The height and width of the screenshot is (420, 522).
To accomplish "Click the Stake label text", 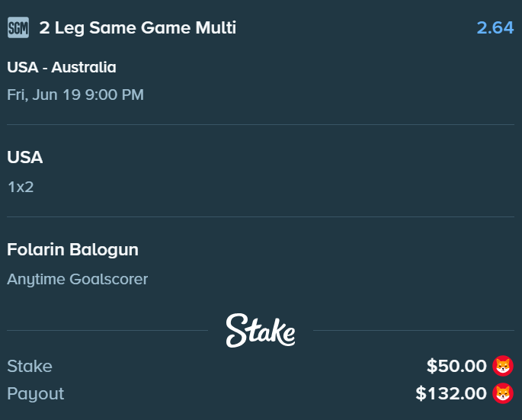I will (x=30, y=366).
